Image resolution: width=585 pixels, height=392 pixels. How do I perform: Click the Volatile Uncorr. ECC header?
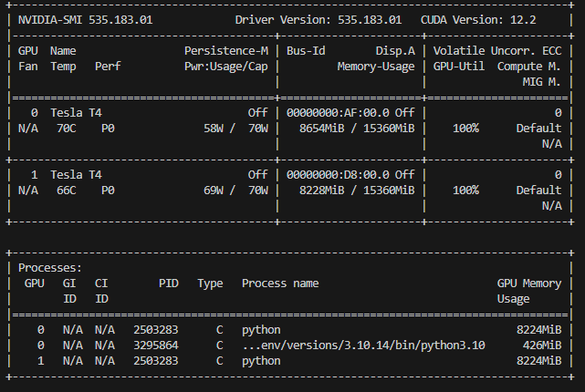tap(497, 51)
